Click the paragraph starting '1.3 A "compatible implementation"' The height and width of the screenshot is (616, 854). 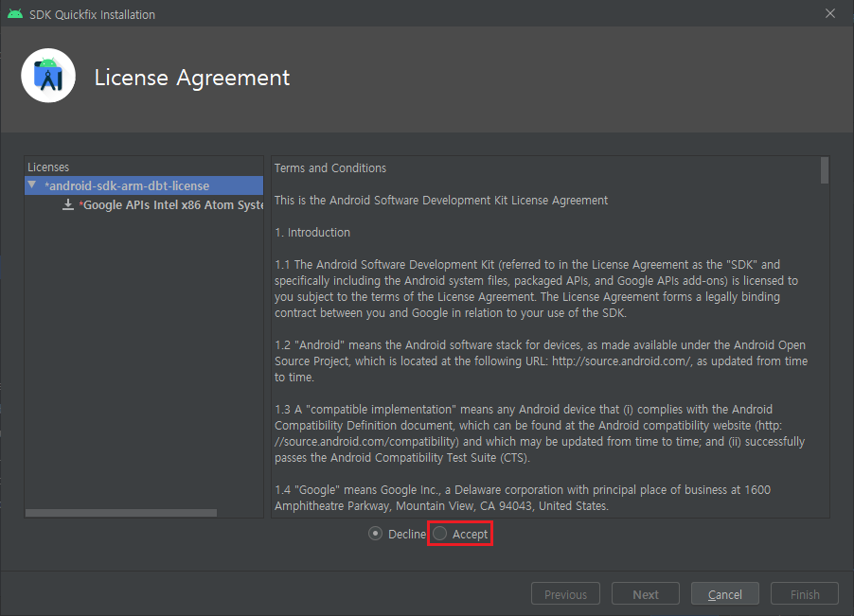pyautogui.click(x=540, y=433)
